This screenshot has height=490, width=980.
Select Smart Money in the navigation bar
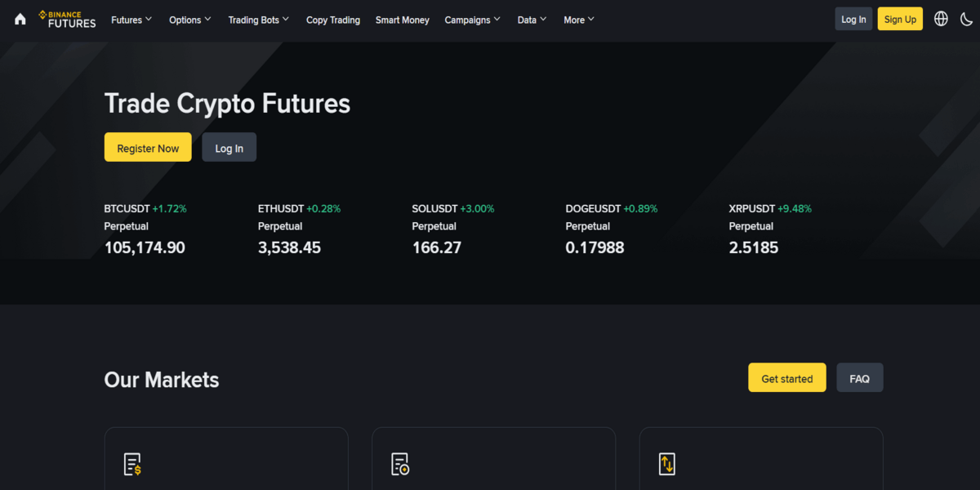402,20
